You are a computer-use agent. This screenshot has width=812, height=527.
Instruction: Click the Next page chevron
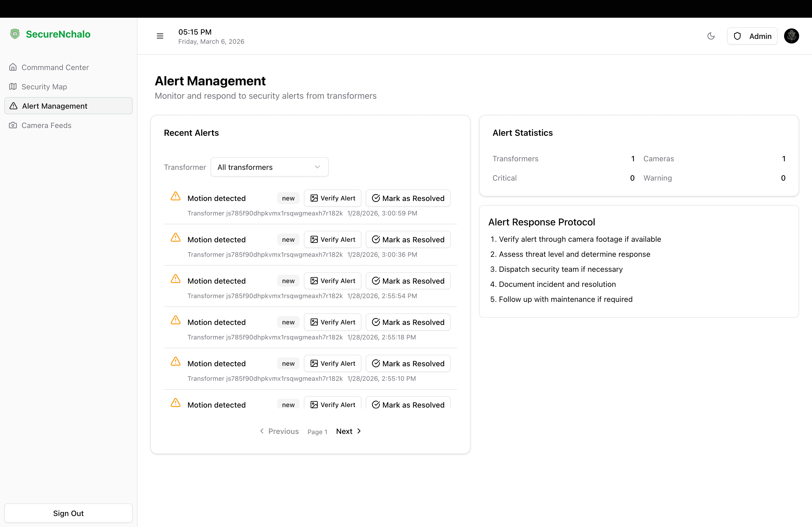[x=359, y=431]
